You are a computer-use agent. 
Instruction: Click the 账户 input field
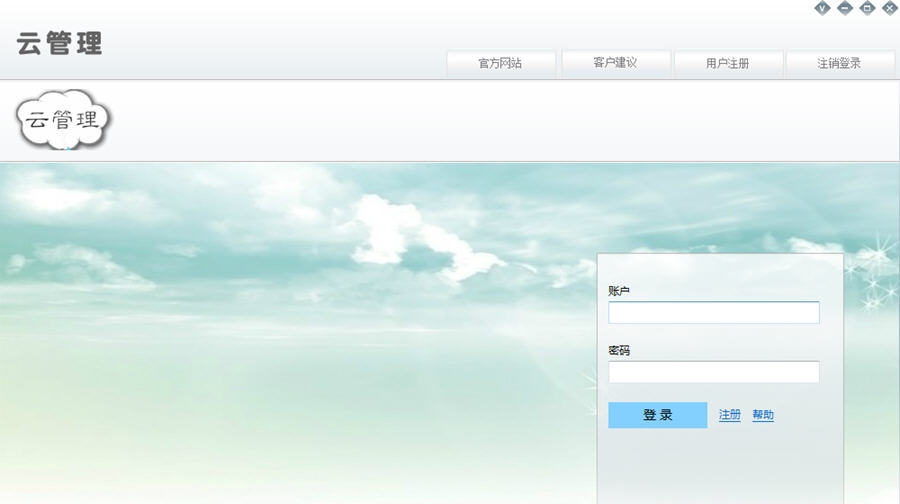pyautogui.click(x=713, y=313)
